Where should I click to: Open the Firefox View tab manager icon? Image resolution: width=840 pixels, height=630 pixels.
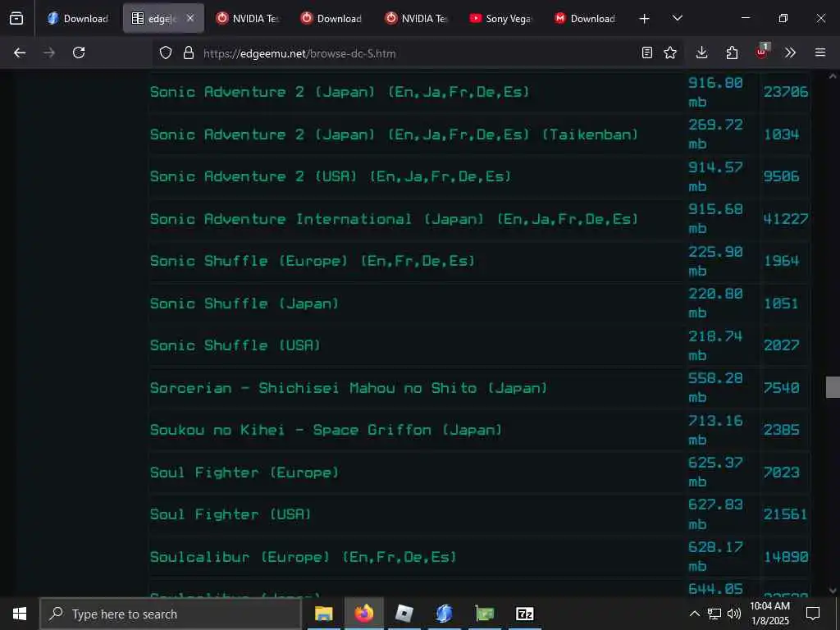coord(16,18)
